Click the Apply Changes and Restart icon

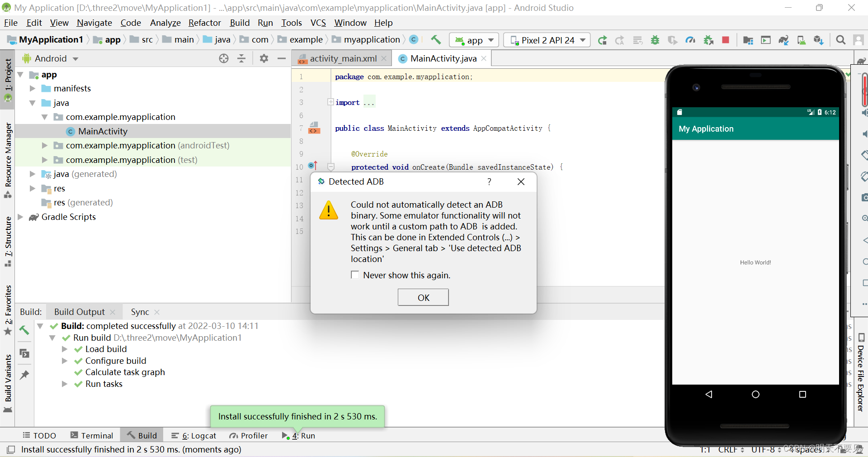[x=620, y=40]
